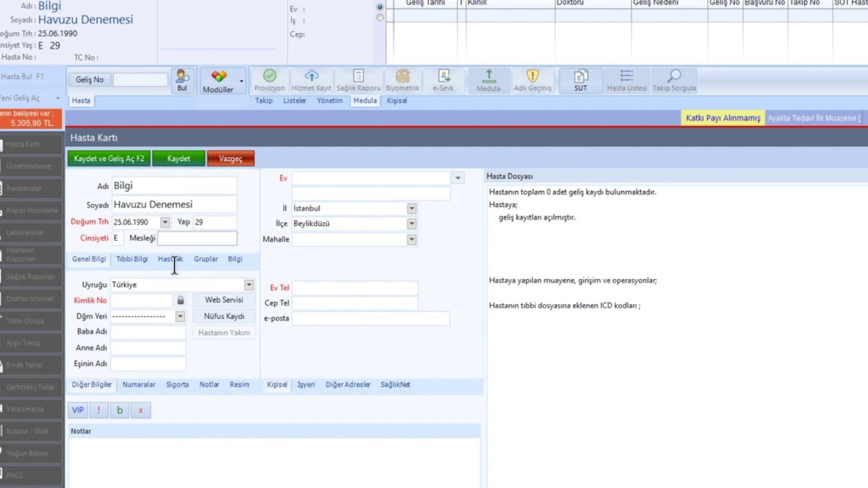Open the Numaralar tab
The width and height of the screenshot is (868, 488).
click(139, 384)
